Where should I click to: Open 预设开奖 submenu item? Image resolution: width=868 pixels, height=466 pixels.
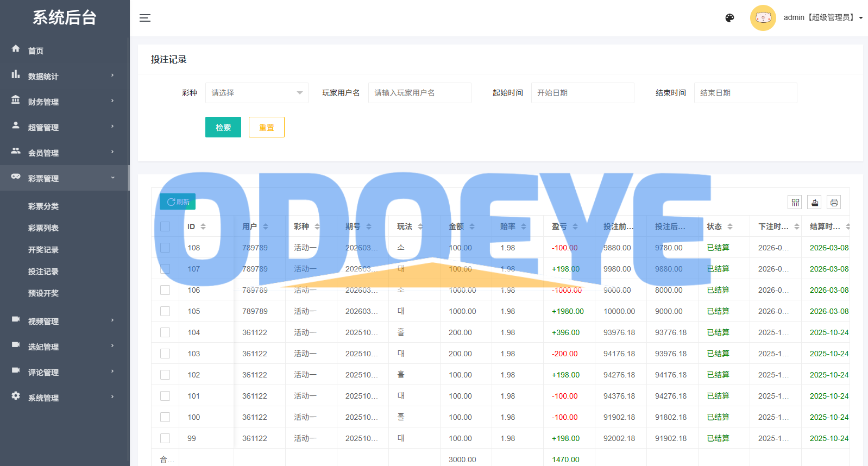coord(43,293)
